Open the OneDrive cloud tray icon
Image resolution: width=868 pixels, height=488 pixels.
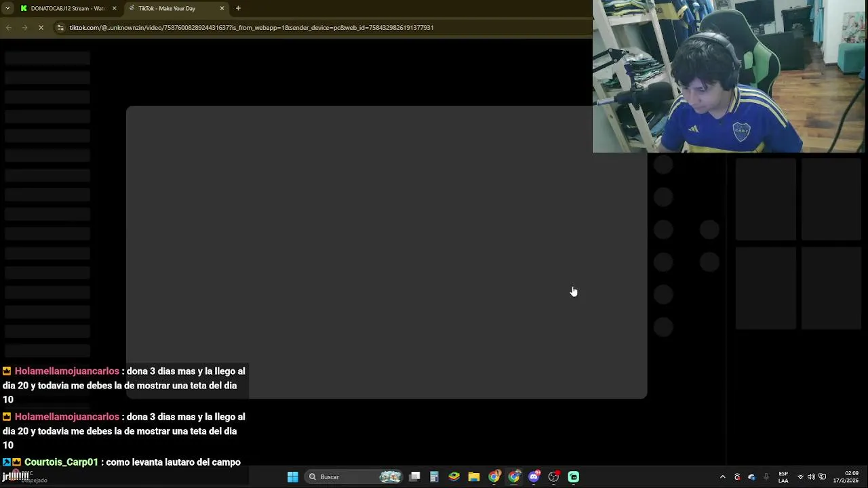coord(751,476)
